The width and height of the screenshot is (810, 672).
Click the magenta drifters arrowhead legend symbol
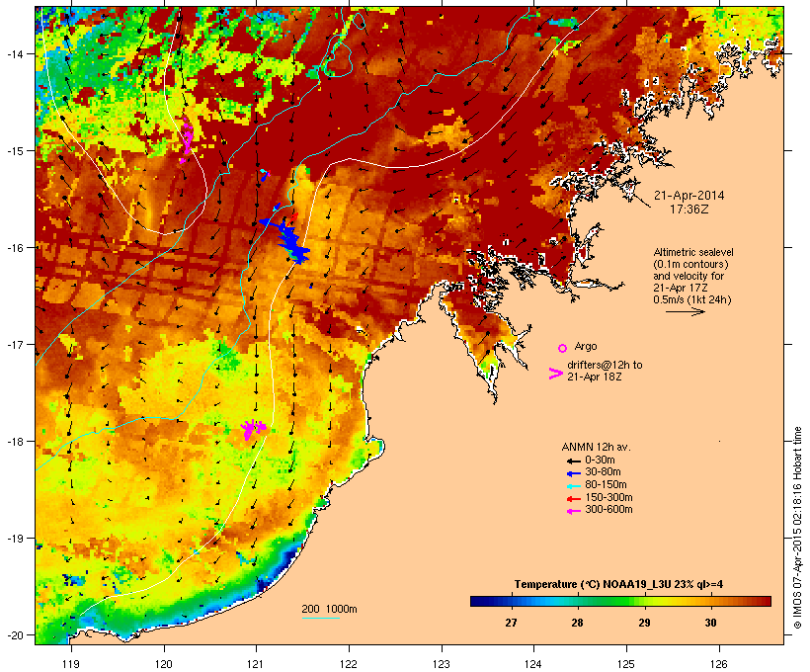pyautogui.click(x=556, y=374)
